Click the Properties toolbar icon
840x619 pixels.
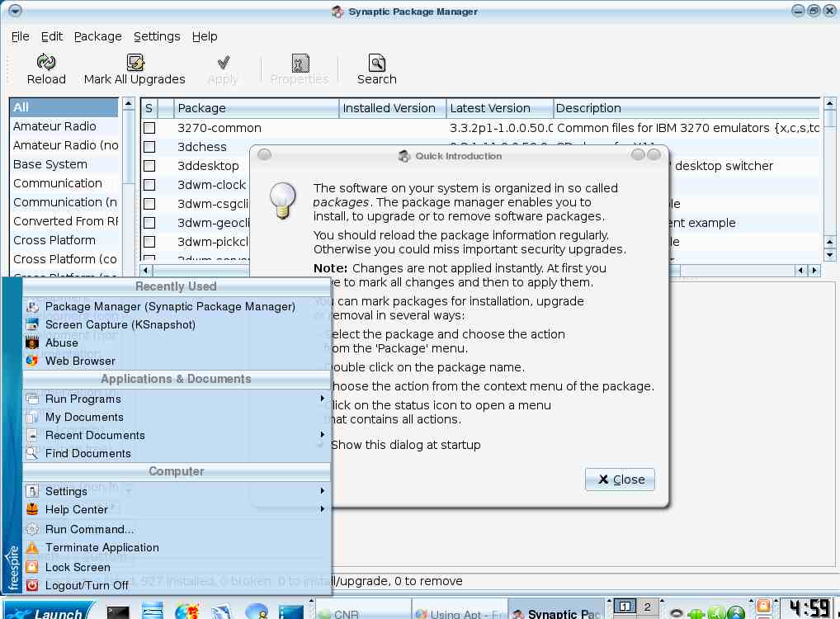coord(300,62)
